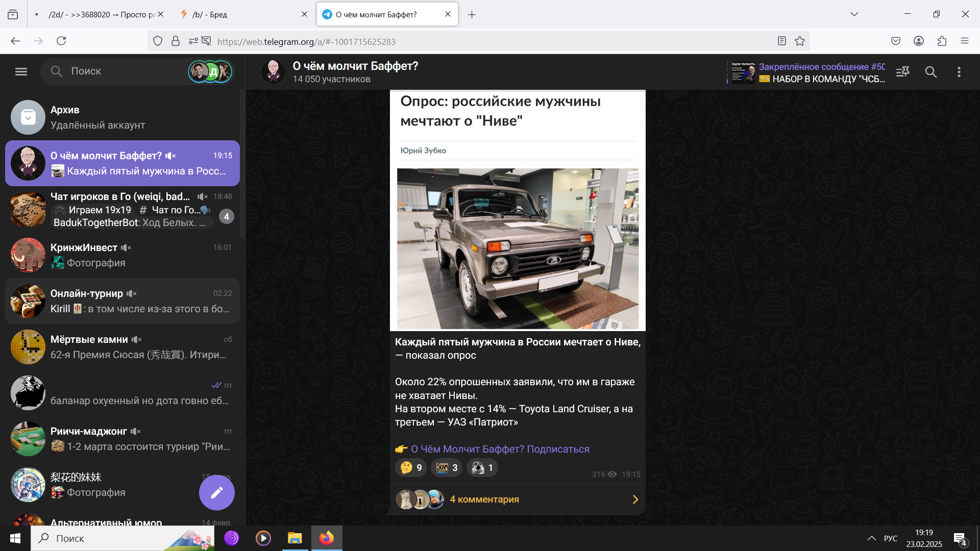Close the О чём молчит Баффет? tab
The image size is (980, 551).
tap(448, 14)
